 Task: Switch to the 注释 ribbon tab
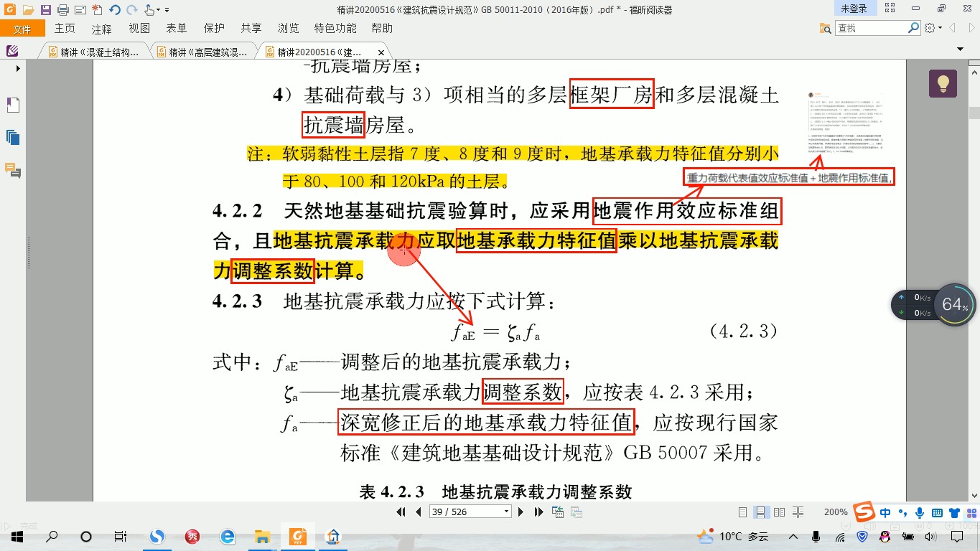click(x=102, y=27)
